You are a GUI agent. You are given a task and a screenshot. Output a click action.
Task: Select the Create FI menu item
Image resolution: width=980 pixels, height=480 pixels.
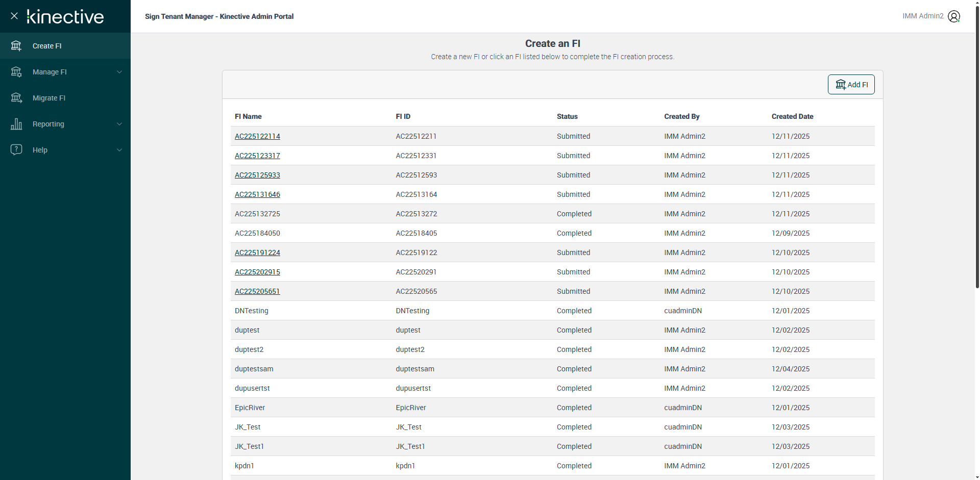(x=47, y=46)
